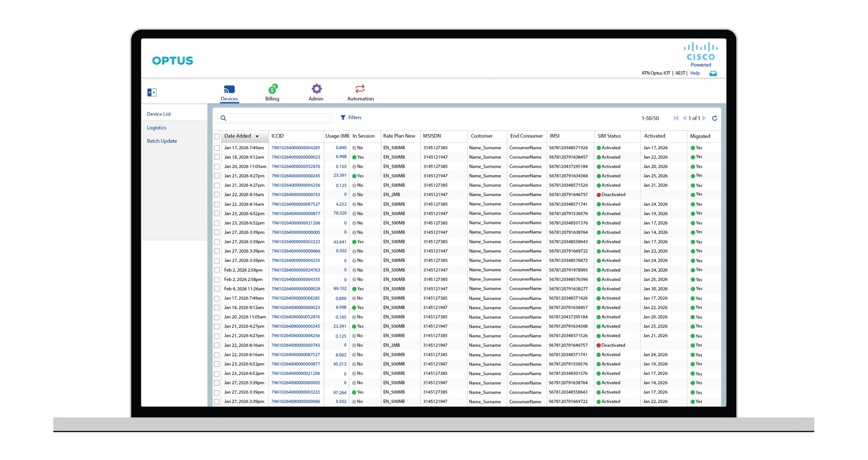Switch to the Admin tab label
Image resolution: width=868 pixels, height=460 pixels.
(316, 99)
